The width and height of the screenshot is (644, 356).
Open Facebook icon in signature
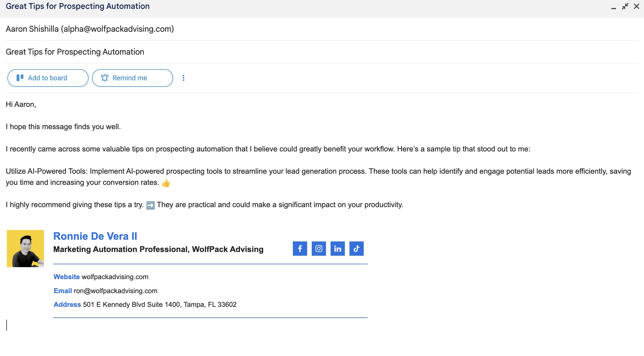pyautogui.click(x=300, y=249)
